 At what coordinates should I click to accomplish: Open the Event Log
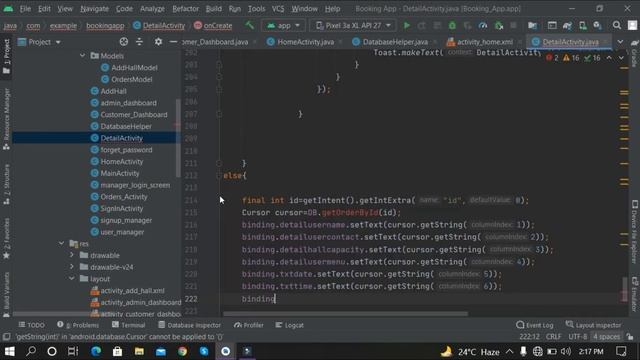coord(535,325)
